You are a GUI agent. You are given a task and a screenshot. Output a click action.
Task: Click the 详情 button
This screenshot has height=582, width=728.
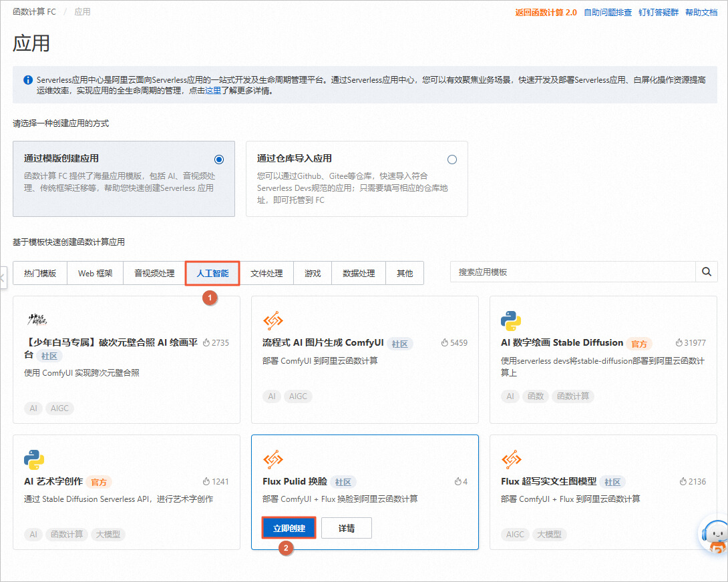(x=347, y=528)
